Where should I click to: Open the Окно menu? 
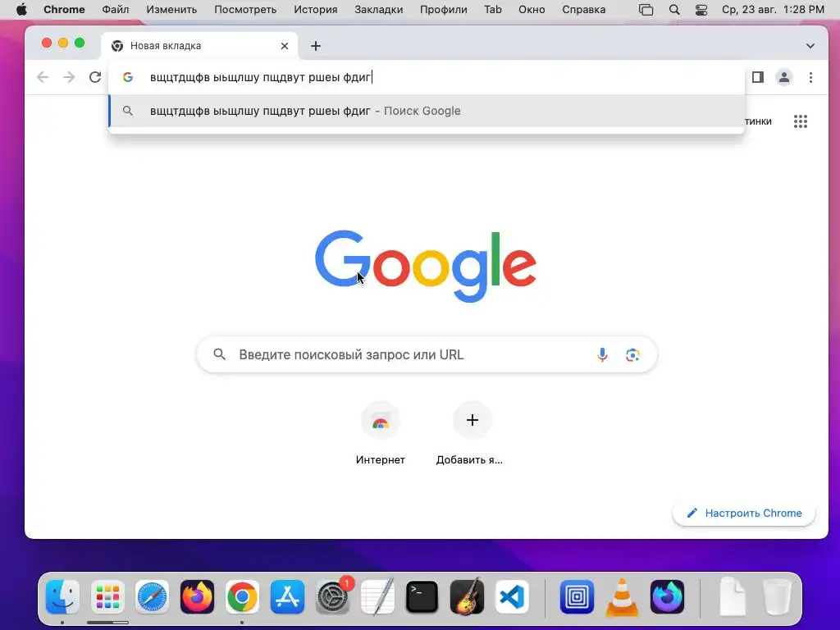pyautogui.click(x=532, y=10)
